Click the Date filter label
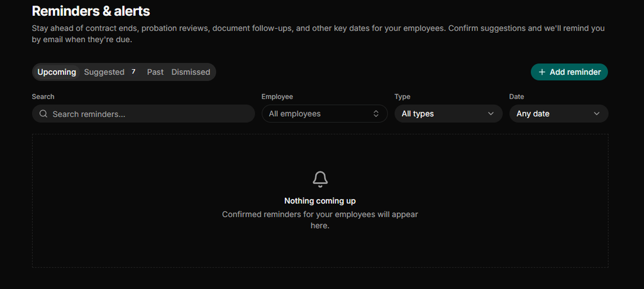 pyautogui.click(x=517, y=97)
